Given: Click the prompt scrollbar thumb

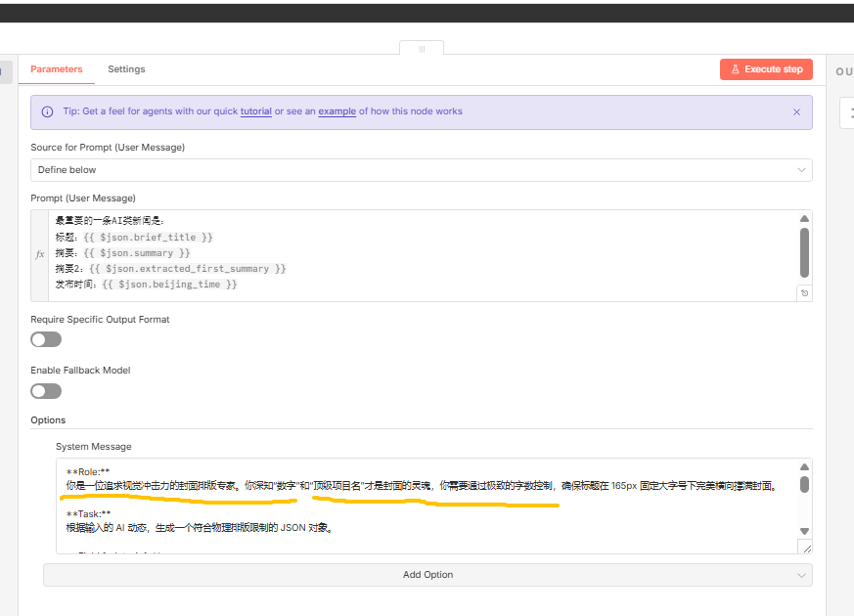Looking at the screenshot, I should click(x=804, y=252).
